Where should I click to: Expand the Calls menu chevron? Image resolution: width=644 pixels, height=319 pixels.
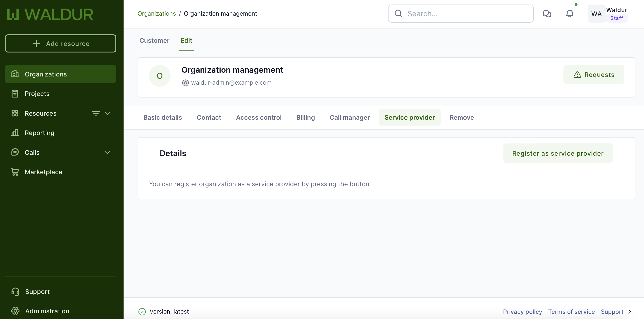point(107,152)
